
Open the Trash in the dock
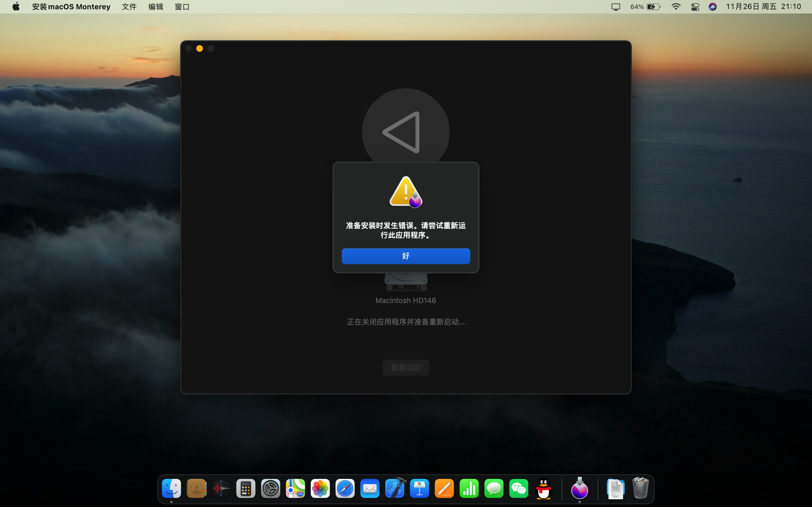pyautogui.click(x=640, y=489)
